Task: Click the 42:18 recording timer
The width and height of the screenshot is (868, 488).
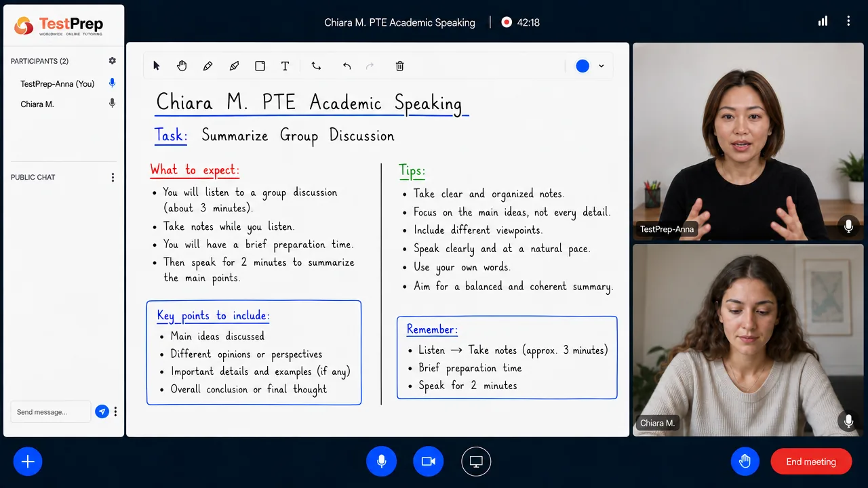Action: click(528, 22)
